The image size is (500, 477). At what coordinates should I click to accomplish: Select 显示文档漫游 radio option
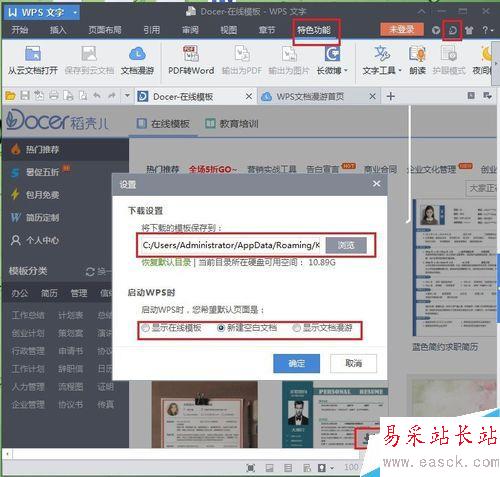[x=296, y=328]
